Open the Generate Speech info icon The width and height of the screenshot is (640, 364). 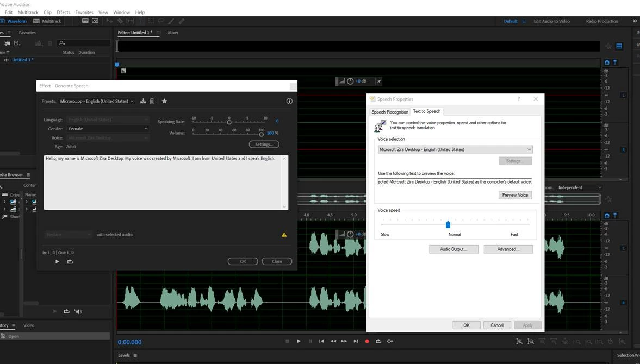pos(289,101)
